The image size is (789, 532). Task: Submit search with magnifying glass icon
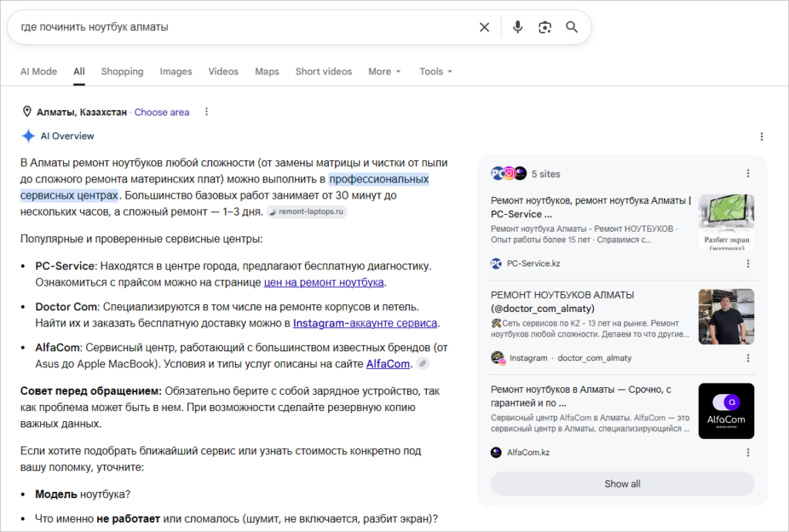click(572, 27)
